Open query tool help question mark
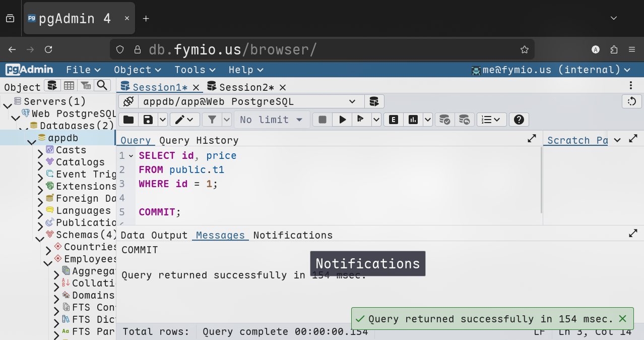 click(x=519, y=120)
